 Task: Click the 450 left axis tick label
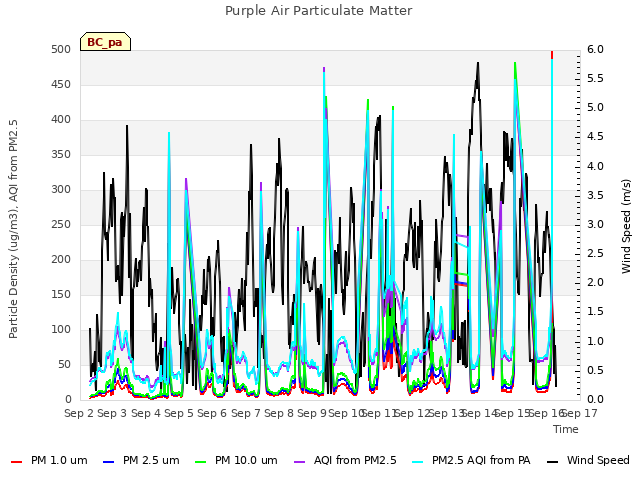61,84
